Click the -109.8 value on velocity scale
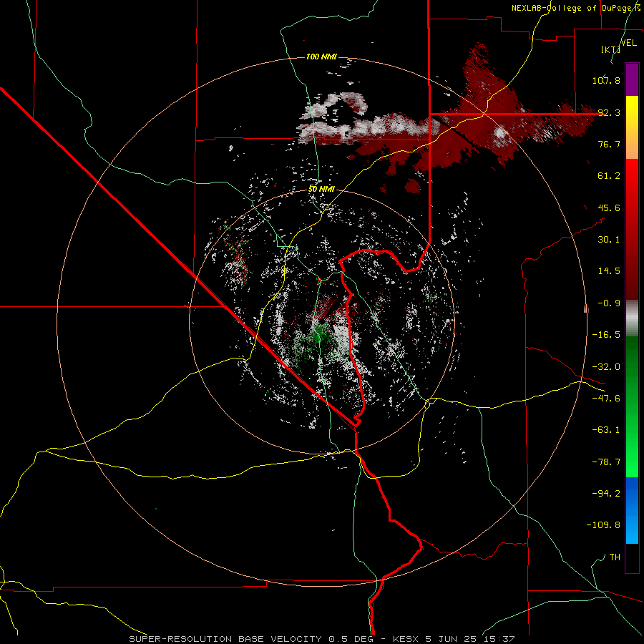 603,525
